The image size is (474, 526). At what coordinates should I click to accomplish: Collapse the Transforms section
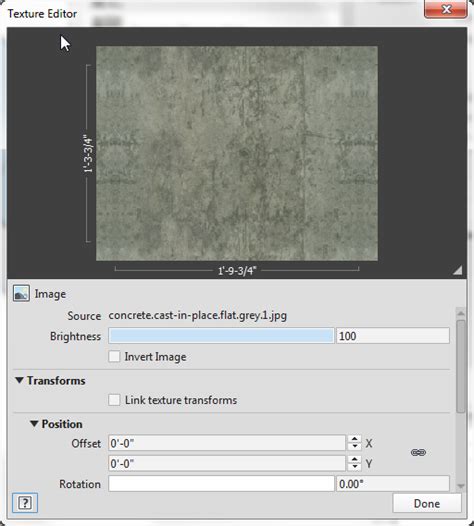point(19,380)
